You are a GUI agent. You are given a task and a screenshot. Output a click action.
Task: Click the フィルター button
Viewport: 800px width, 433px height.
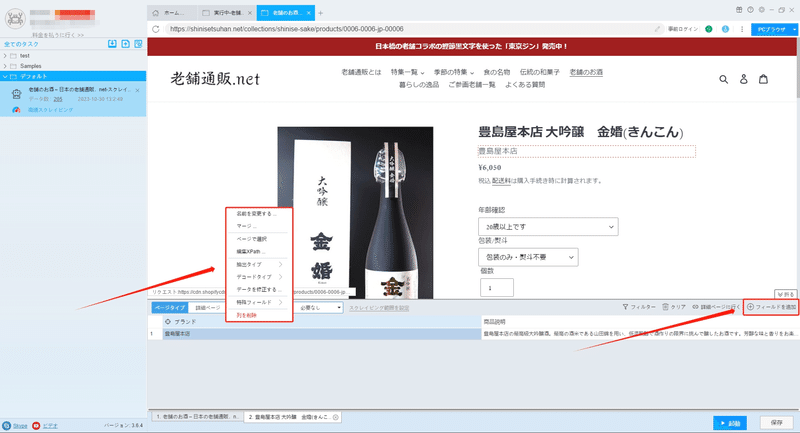(639, 307)
